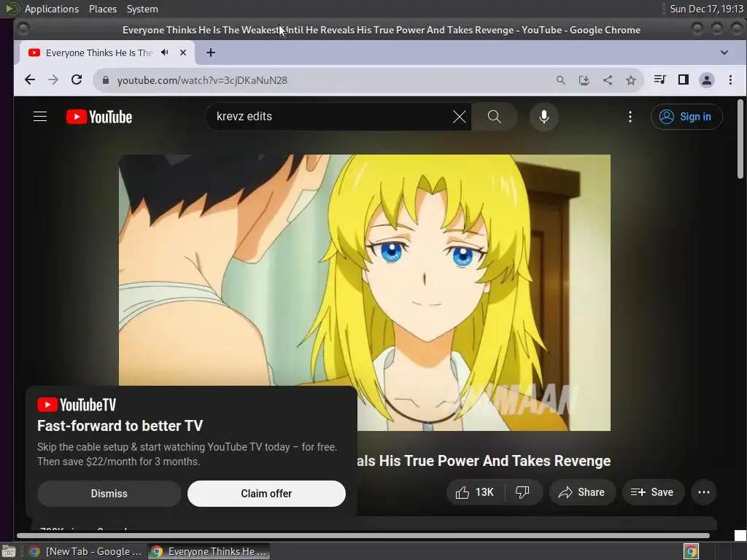This screenshot has width=747, height=560.
Task: Click the video title text
Action: click(x=484, y=461)
